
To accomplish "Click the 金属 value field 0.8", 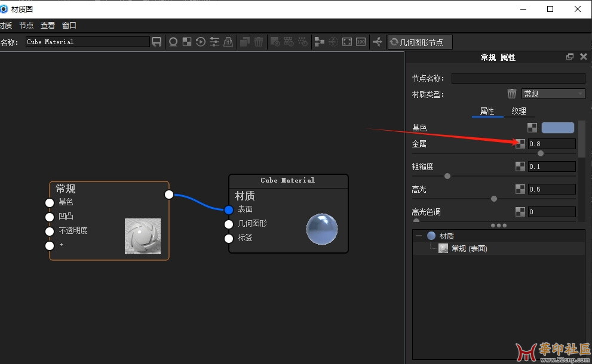I will tap(551, 144).
